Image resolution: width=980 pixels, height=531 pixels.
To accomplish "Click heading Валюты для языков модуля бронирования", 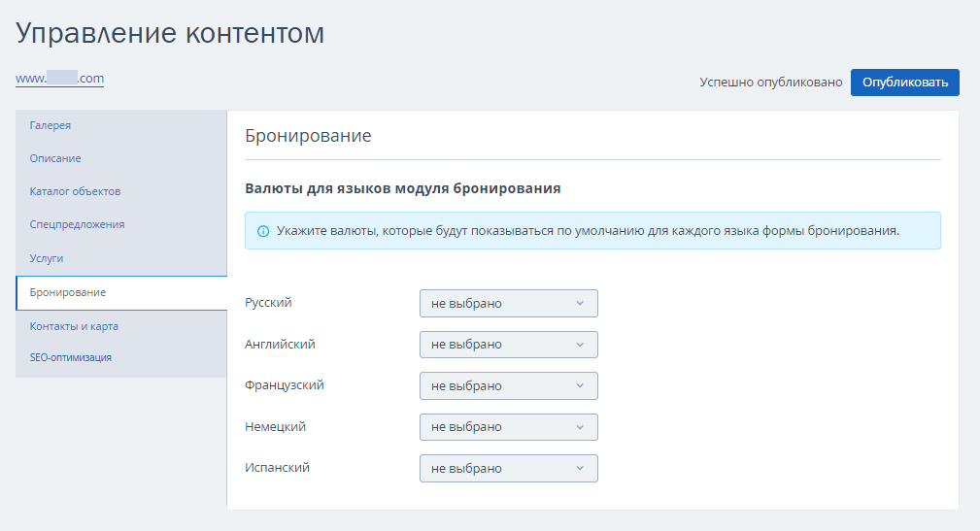I will 402,188.
